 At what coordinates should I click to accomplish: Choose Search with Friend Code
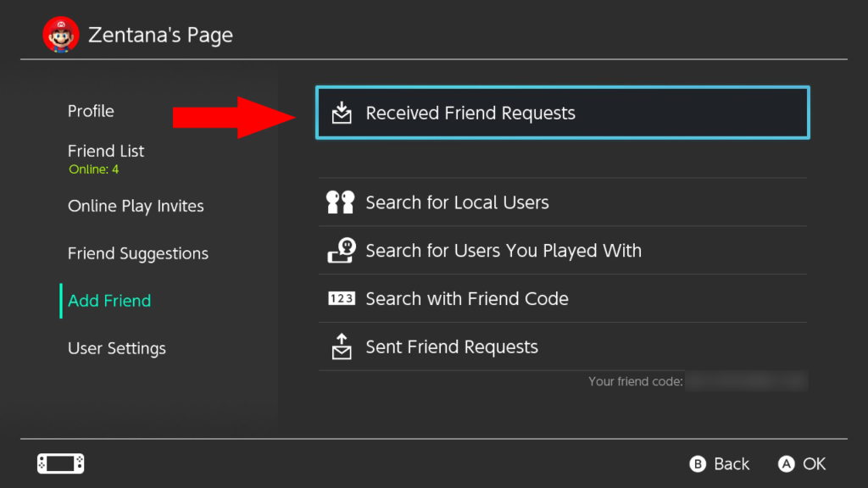(563, 299)
